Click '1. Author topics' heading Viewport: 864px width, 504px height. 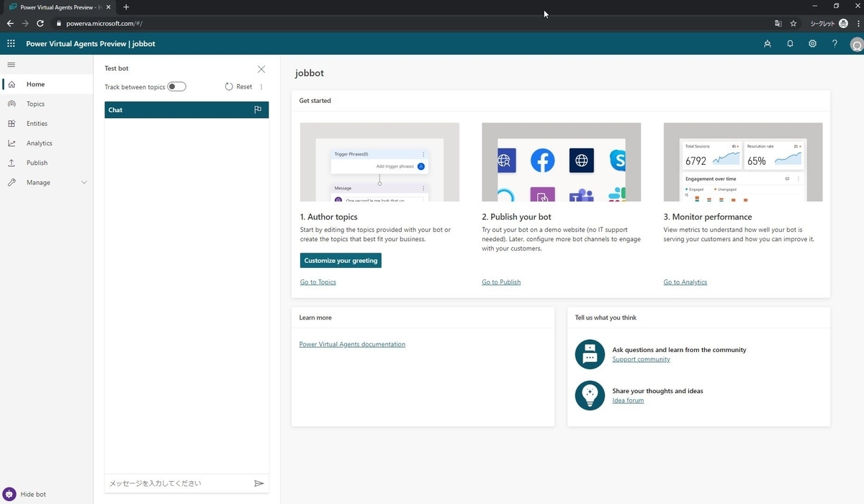(x=329, y=217)
